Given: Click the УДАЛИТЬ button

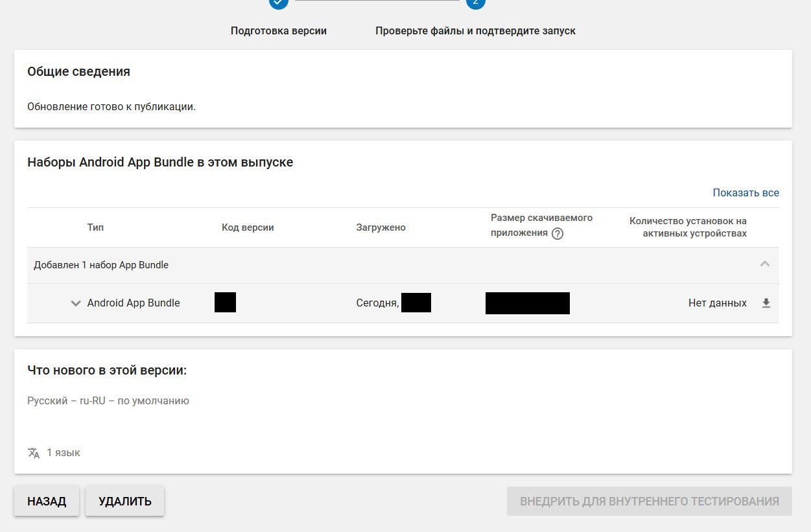Looking at the screenshot, I should (125, 502).
